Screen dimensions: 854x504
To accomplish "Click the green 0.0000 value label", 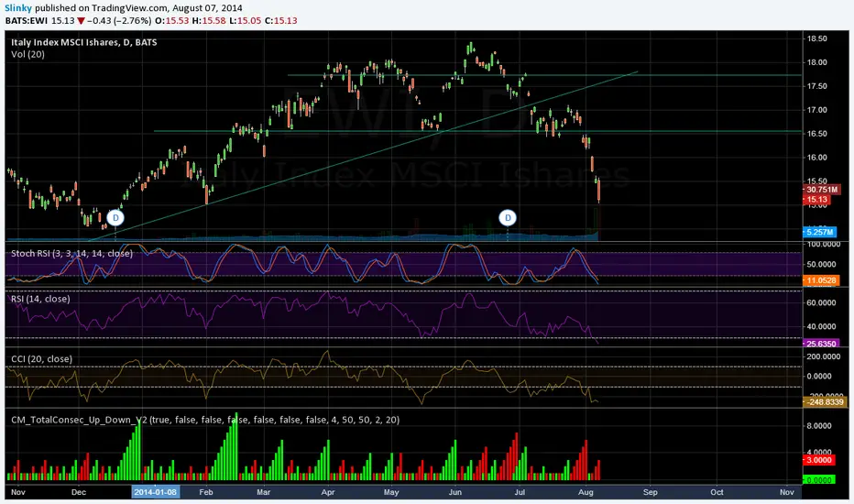I will point(818,480).
